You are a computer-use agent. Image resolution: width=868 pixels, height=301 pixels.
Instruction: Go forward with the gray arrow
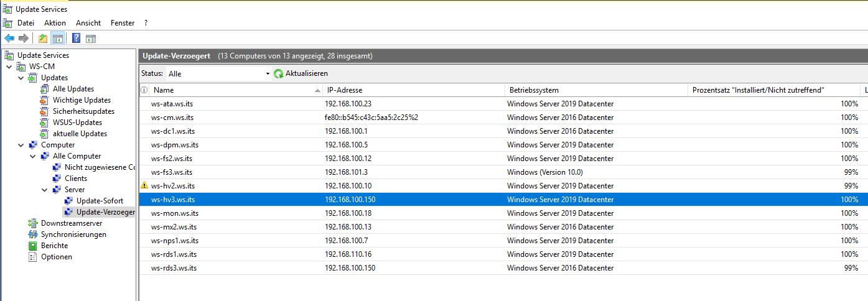[x=24, y=39]
